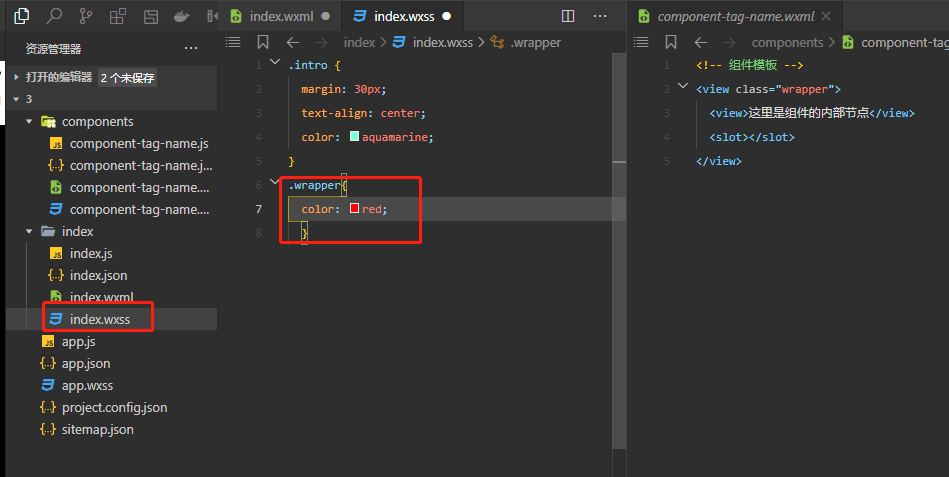Click the aquamarine color swatch
The height and width of the screenshot is (477, 949).
tap(355, 136)
